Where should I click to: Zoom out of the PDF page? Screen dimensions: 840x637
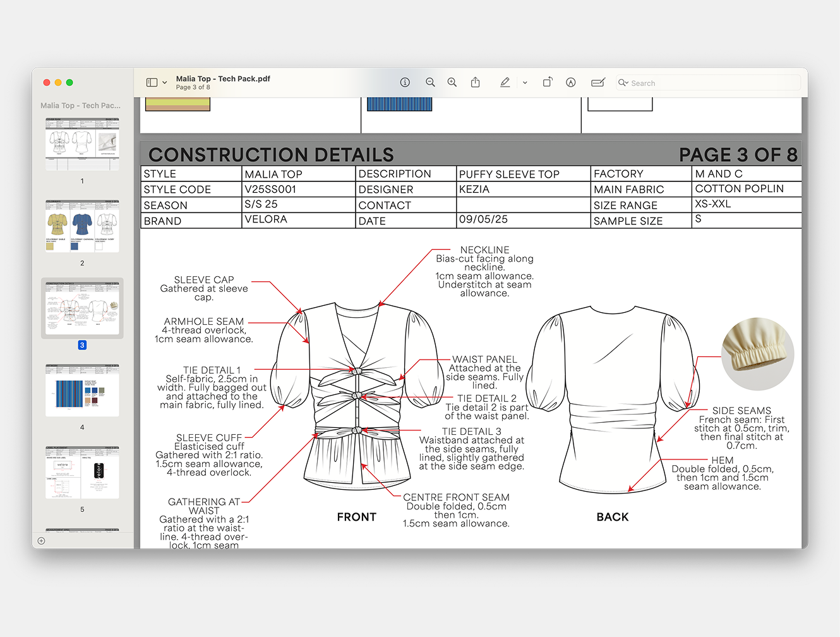coord(430,83)
